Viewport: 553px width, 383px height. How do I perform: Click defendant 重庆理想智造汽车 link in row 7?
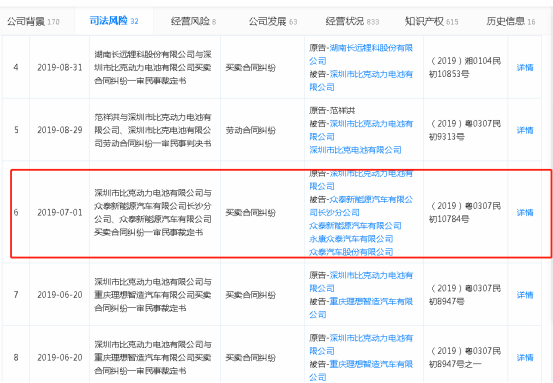[x=361, y=308]
